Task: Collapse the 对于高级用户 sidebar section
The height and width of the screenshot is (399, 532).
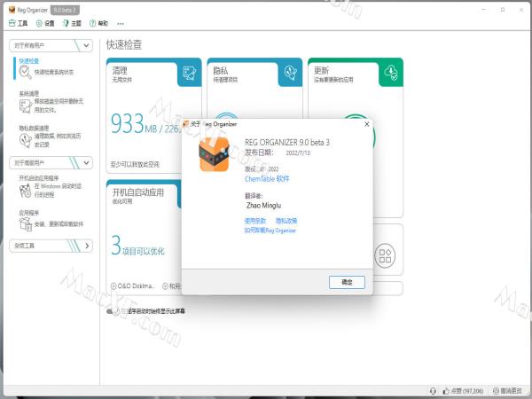Action: click(51, 163)
